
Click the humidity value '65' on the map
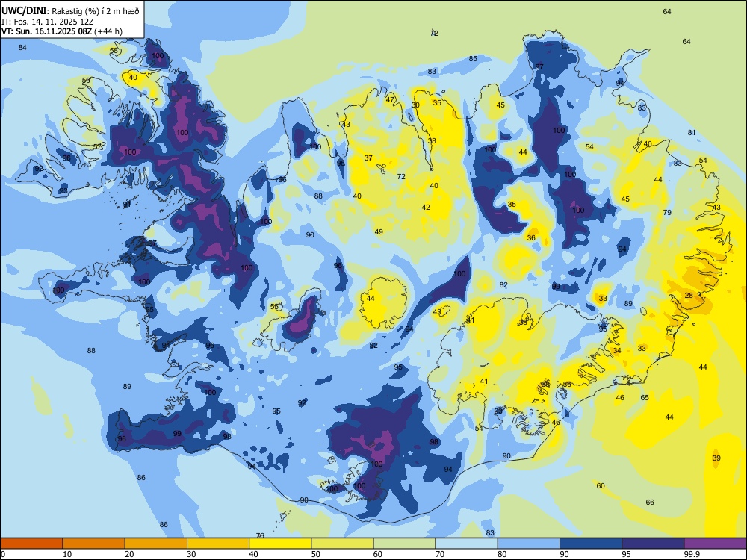coord(645,398)
